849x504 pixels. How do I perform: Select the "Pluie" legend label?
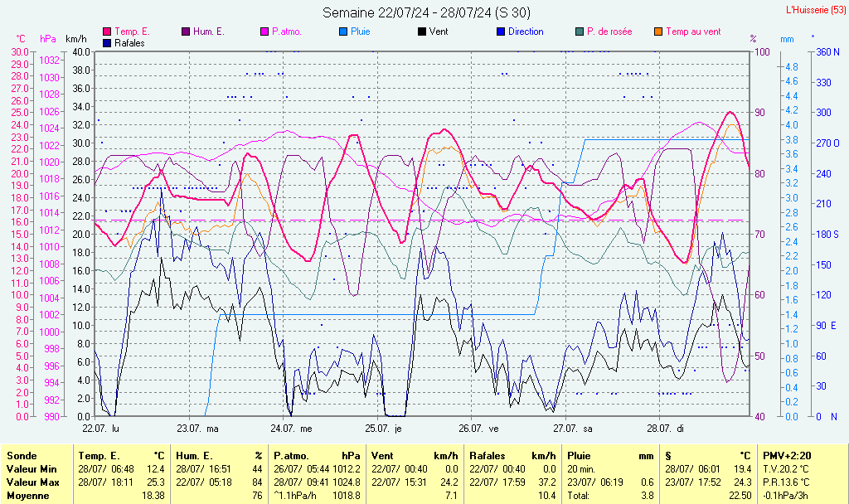click(361, 32)
